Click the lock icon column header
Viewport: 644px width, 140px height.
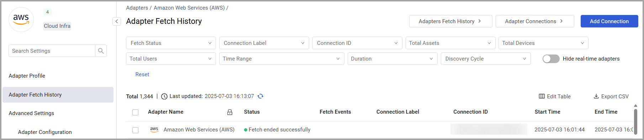tap(230, 112)
